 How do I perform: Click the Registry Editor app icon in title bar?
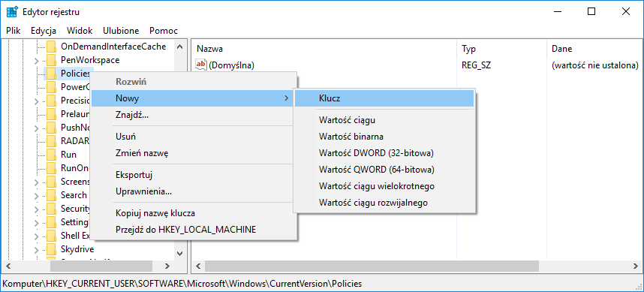[x=12, y=12]
